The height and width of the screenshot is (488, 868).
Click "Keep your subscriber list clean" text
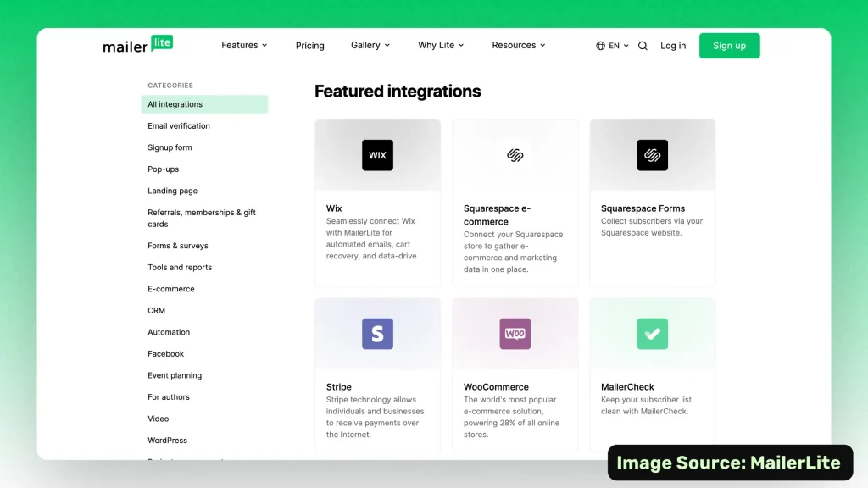(646, 406)
